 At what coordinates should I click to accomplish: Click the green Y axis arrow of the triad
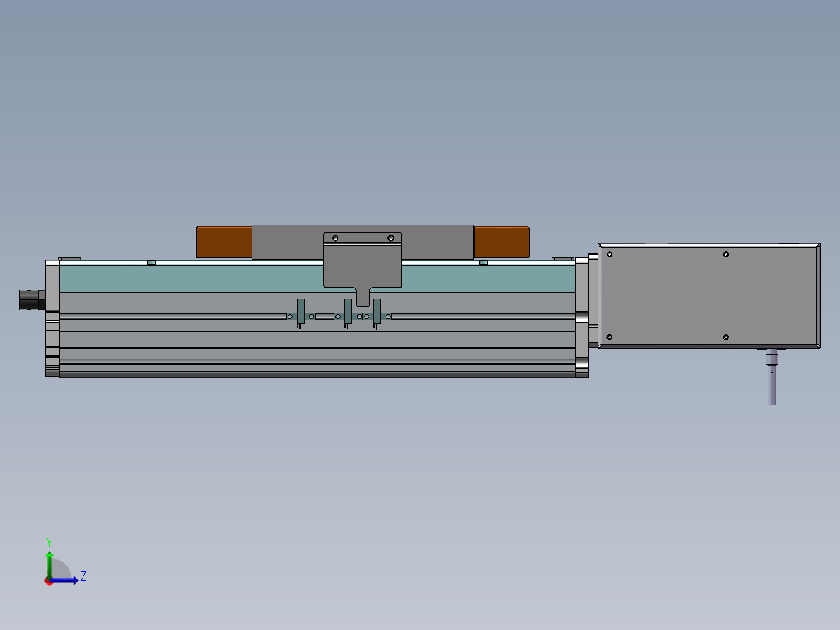pos(49,564)
